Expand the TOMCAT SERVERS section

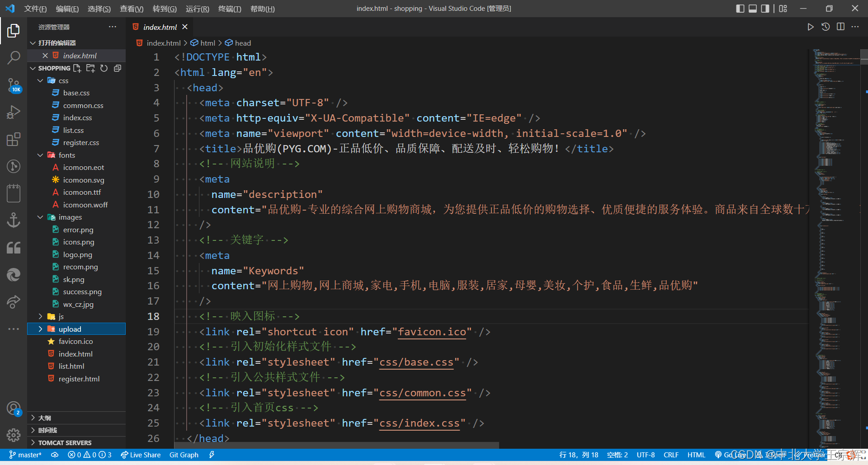pos(77,443)
